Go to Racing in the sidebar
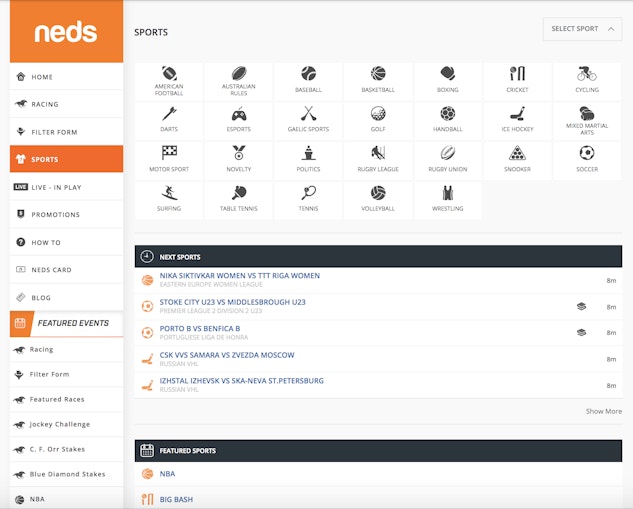Screen dimensions: 633x509 (45, 104)
